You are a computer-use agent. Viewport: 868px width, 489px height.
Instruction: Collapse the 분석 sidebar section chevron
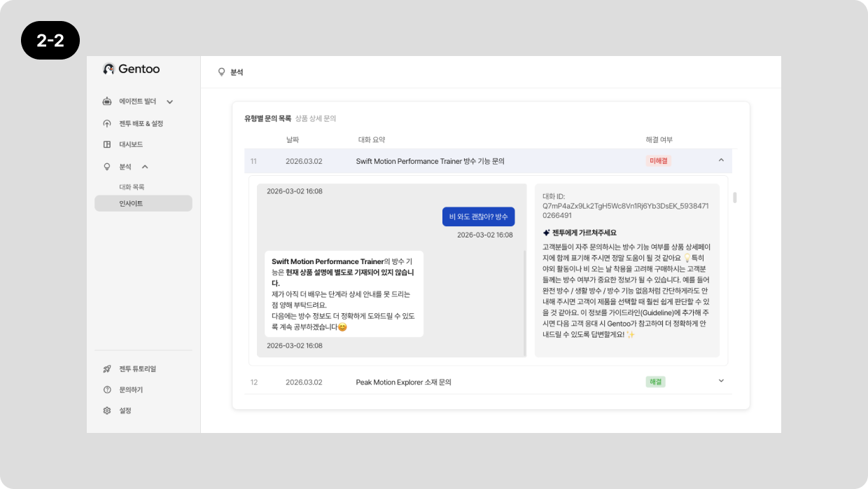[145, 167]
